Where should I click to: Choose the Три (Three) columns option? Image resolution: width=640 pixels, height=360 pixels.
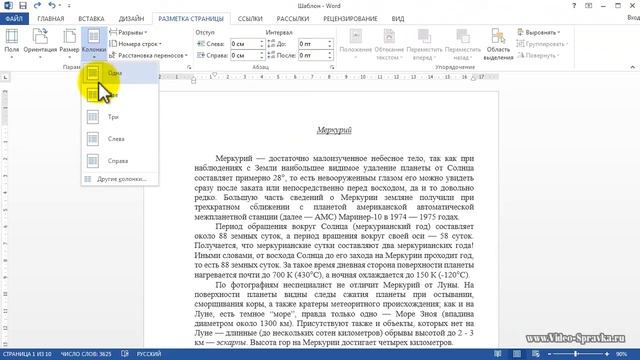pos(120,117)
